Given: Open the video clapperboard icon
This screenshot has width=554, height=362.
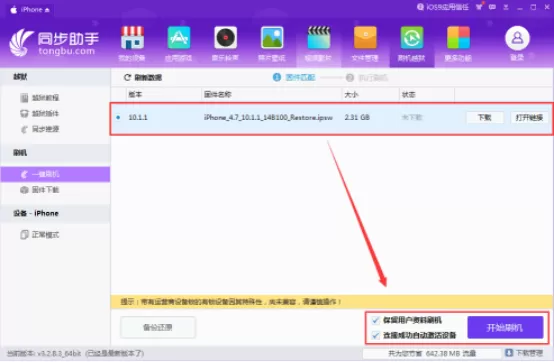Looking at the screenshot, I should click(x=319, y=38).
